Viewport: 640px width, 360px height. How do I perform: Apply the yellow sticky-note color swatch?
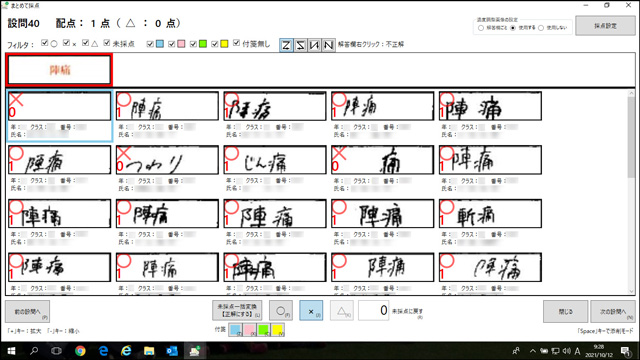pyautogui.click(x=278, y=330)
